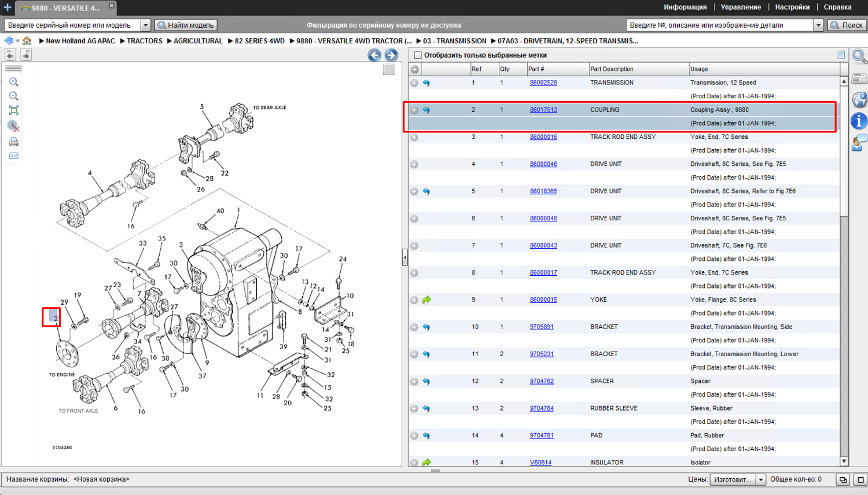The image size is (868, 495).
Task: Fit the diagram to the window
Action: 14,110
